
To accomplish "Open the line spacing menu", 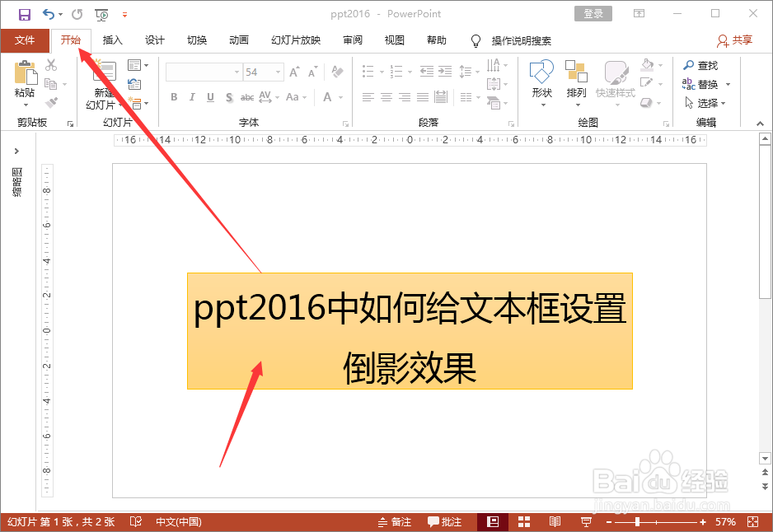I will (470, 72).
